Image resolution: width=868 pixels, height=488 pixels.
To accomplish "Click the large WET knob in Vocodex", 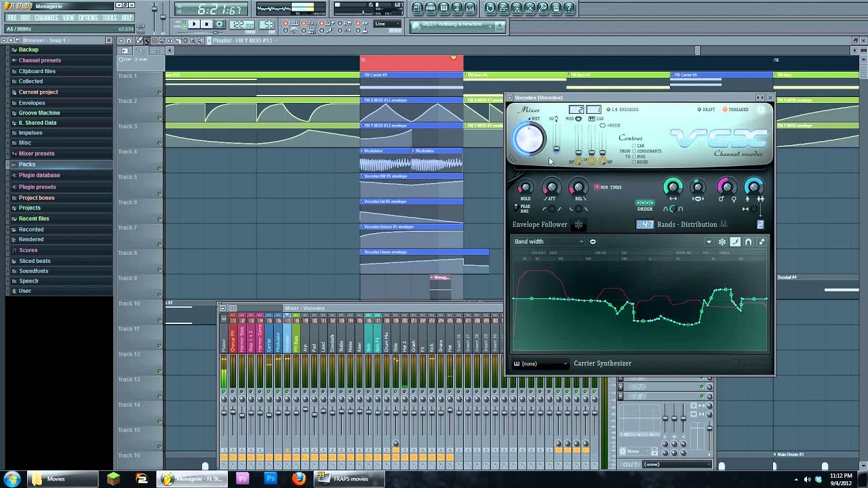I will [528, 139].
